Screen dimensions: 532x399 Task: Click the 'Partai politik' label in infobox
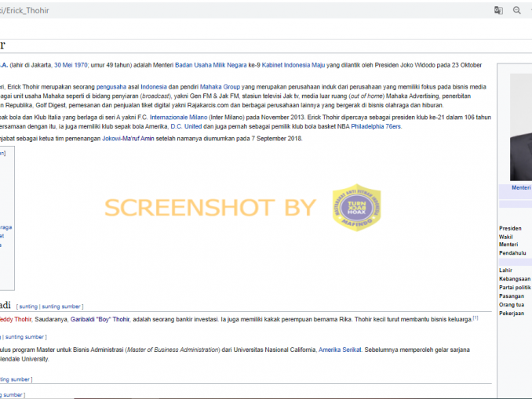[x=515, y=288]
